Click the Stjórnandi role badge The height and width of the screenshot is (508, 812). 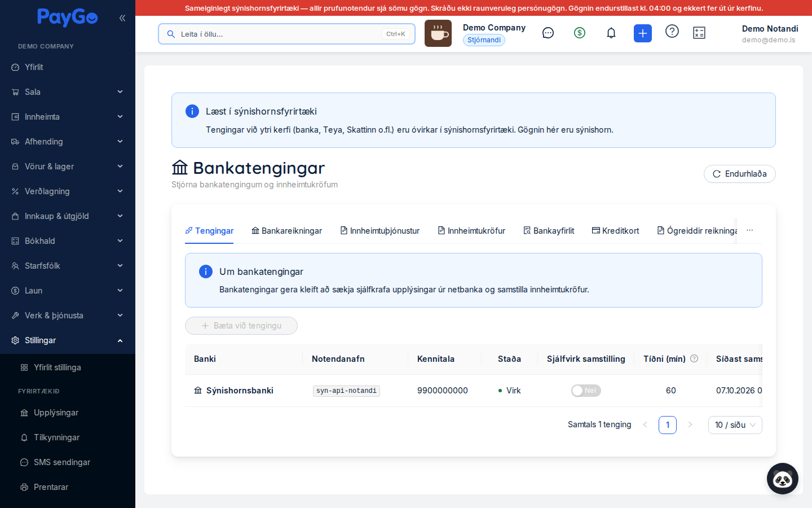(484, 40)
